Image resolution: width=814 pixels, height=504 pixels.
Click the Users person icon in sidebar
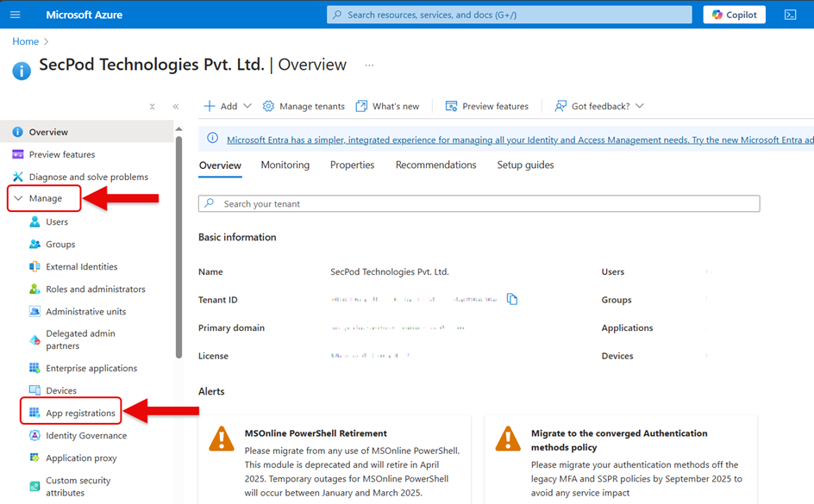34,222
